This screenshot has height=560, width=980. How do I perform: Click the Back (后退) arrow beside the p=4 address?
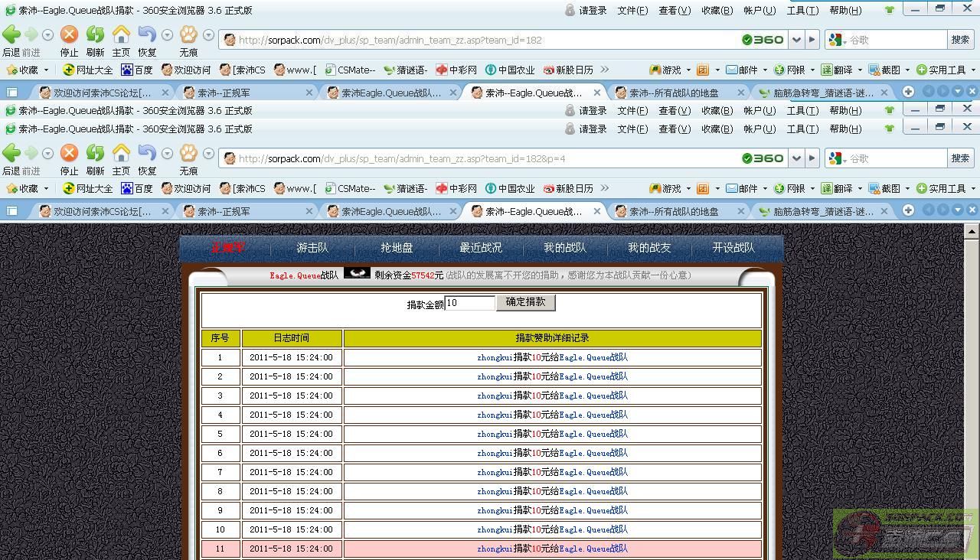(11, 154)
